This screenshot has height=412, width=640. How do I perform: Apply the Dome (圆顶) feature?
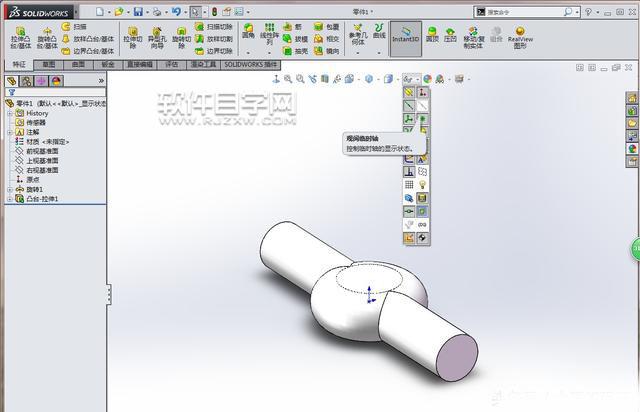pyautogui.click(x=432, y=34)
